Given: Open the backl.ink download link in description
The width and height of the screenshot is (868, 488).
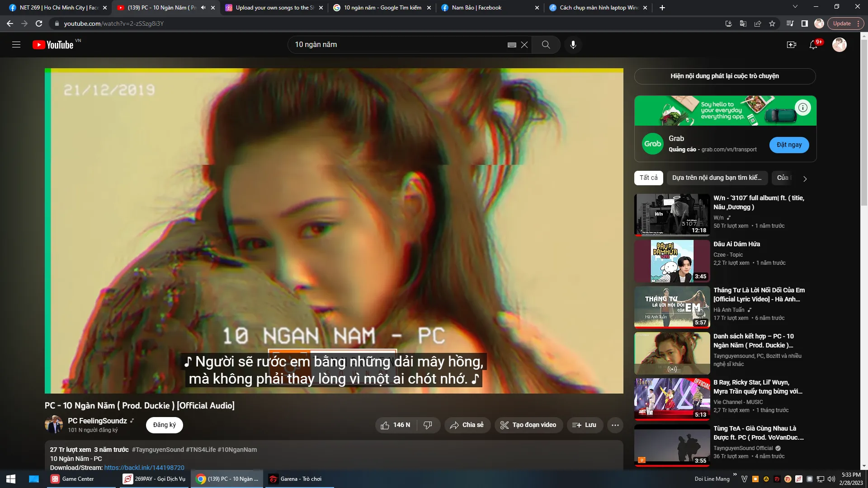Looking at the screenshot, I should [144, 468].
